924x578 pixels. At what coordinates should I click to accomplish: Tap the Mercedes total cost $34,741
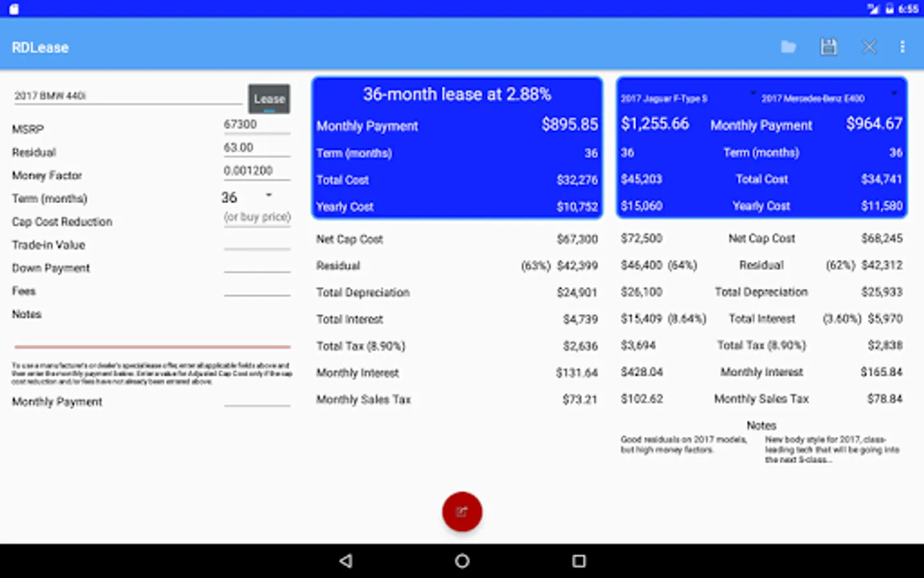tap(882, 179)
